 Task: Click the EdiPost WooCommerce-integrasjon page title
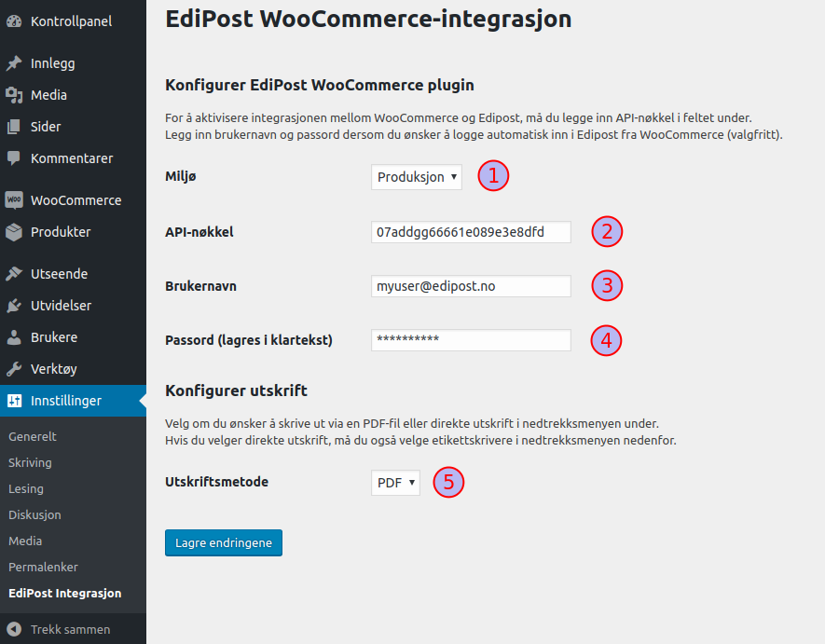click(x=368, y=19)
